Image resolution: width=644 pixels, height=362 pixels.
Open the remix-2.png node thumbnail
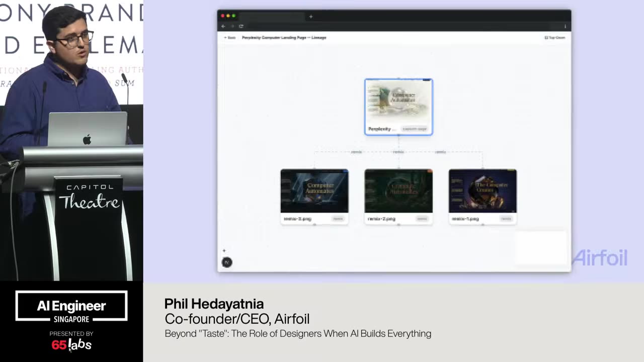(x=398, y=191)
